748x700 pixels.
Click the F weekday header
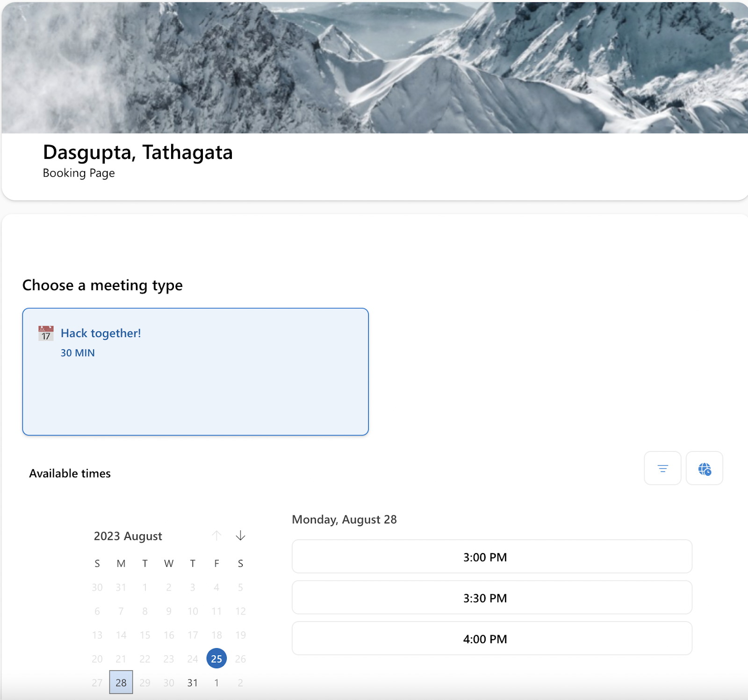[x=216, y=564]
